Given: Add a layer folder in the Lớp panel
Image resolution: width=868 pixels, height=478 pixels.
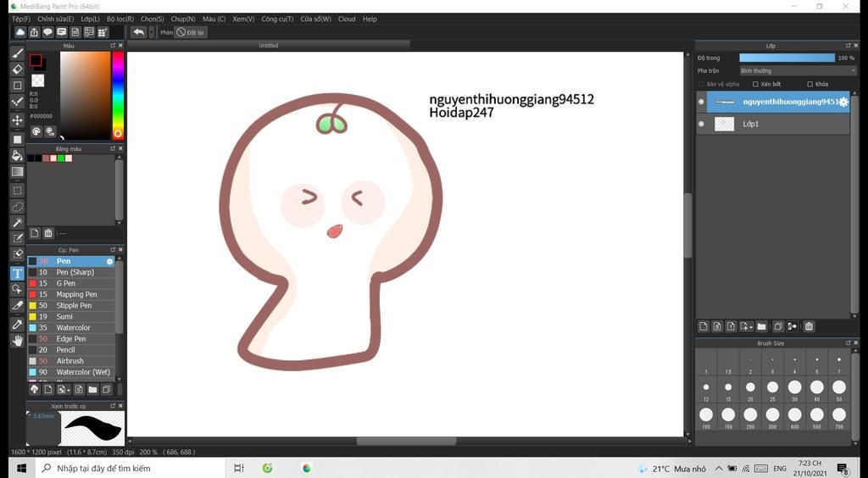Looking at the screenshot, I should click(762, 326).
